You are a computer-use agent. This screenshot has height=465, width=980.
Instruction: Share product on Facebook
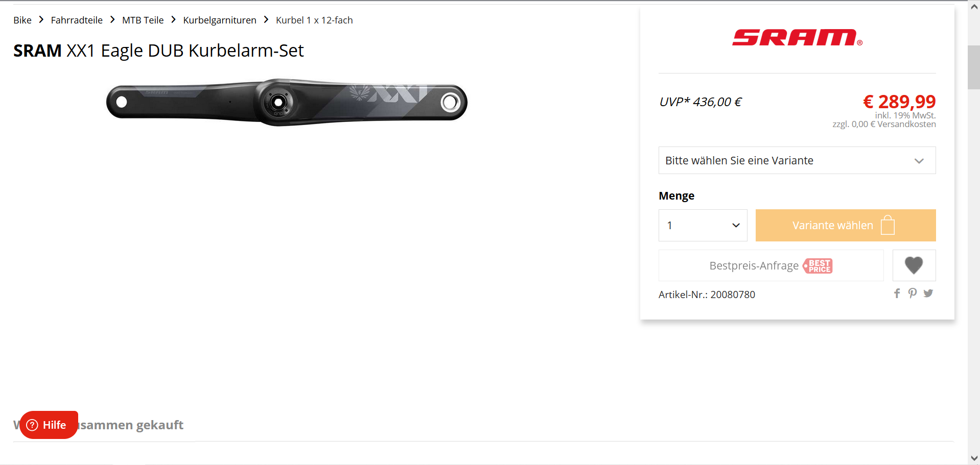[x=897, y=293]
